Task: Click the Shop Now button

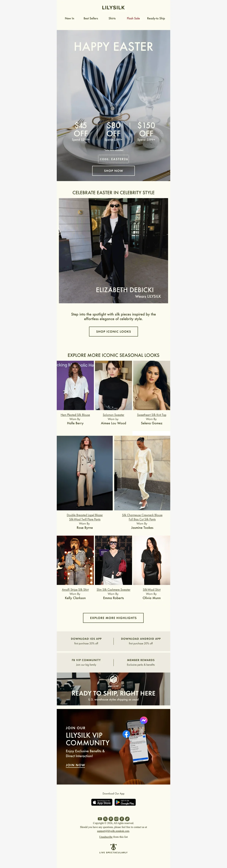Action: tap(113, 171)
